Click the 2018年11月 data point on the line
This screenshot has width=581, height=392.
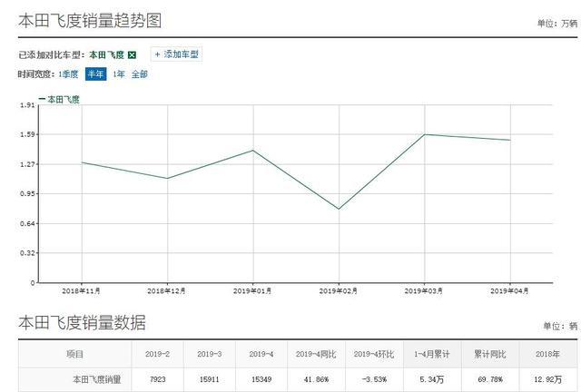coord(82,162)
